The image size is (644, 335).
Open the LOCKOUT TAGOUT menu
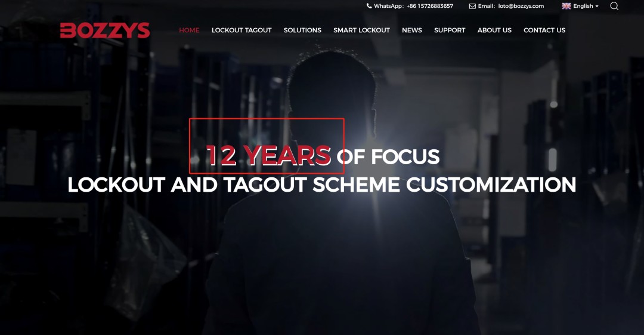coord(241,30)
